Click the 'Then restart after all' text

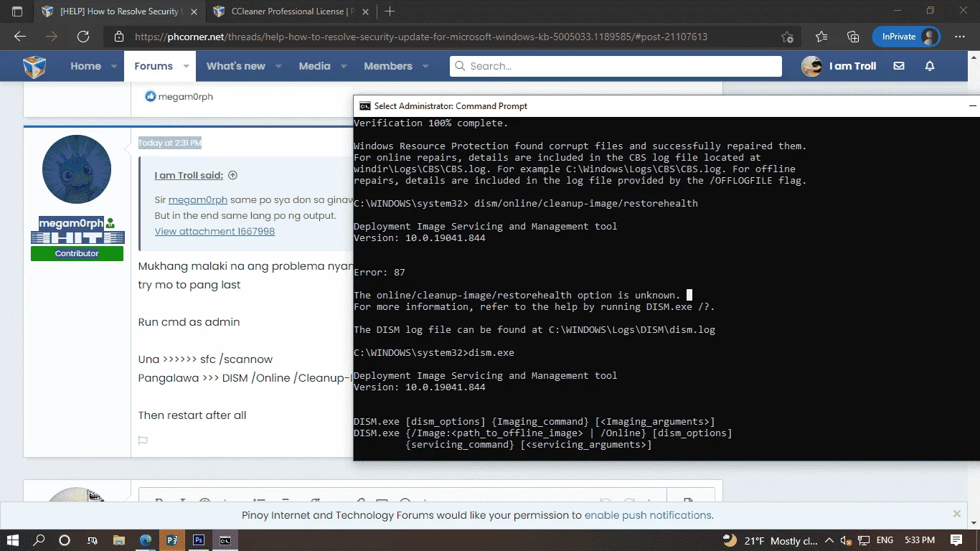pyautogui.click(x=192, y=415)
